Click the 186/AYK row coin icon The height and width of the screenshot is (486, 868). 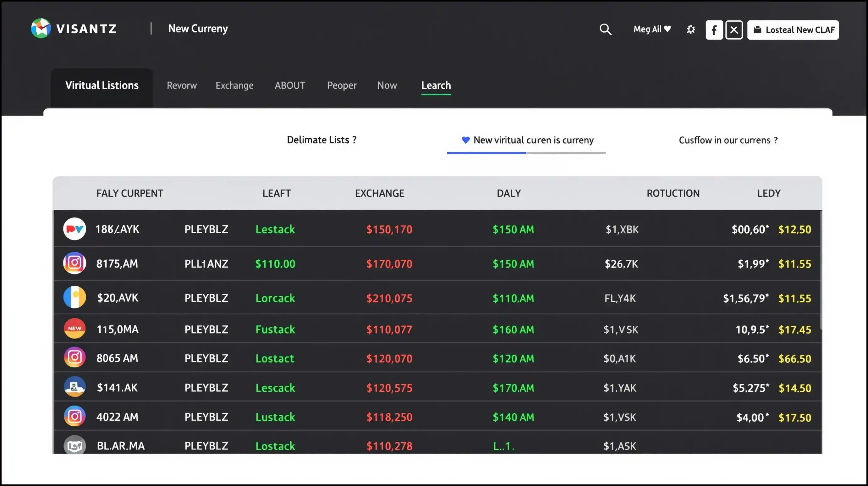[74, 229]
